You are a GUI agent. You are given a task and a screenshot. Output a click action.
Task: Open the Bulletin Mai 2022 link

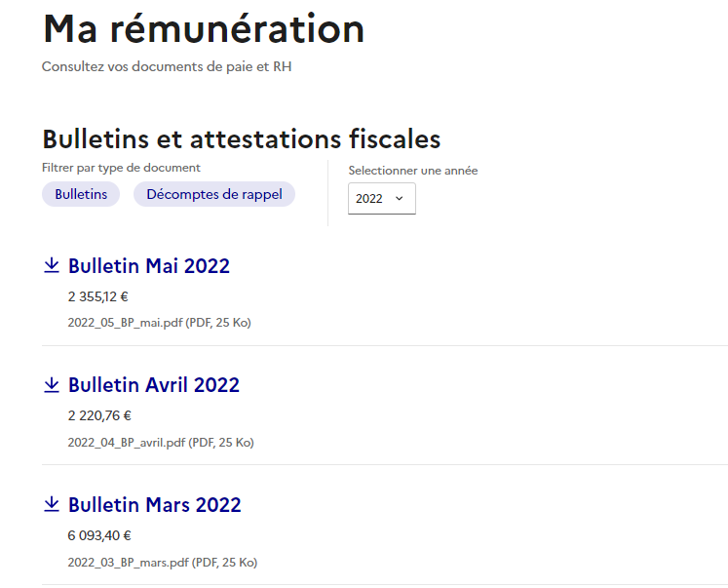[149, 265]
